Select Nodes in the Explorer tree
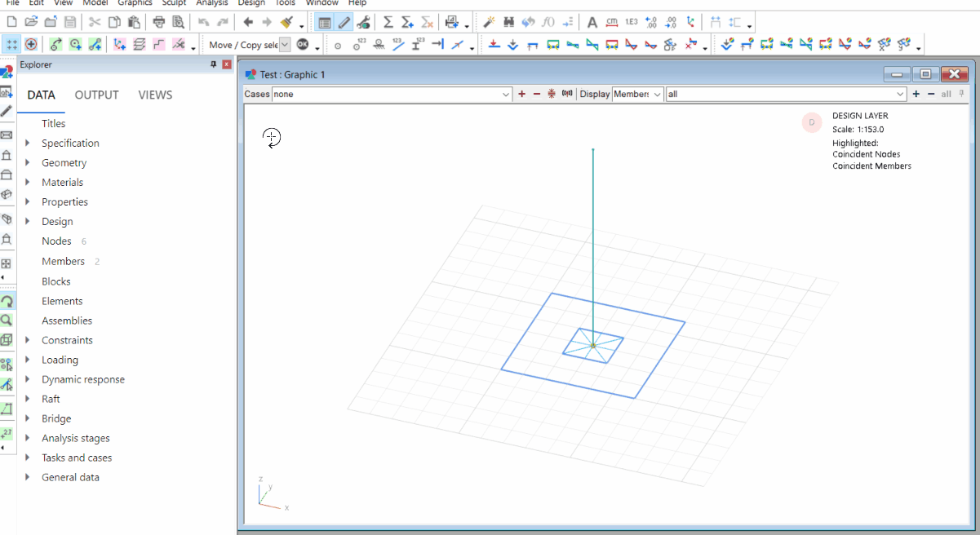This screenshot has width=980, height=535. tap(56, 241)
